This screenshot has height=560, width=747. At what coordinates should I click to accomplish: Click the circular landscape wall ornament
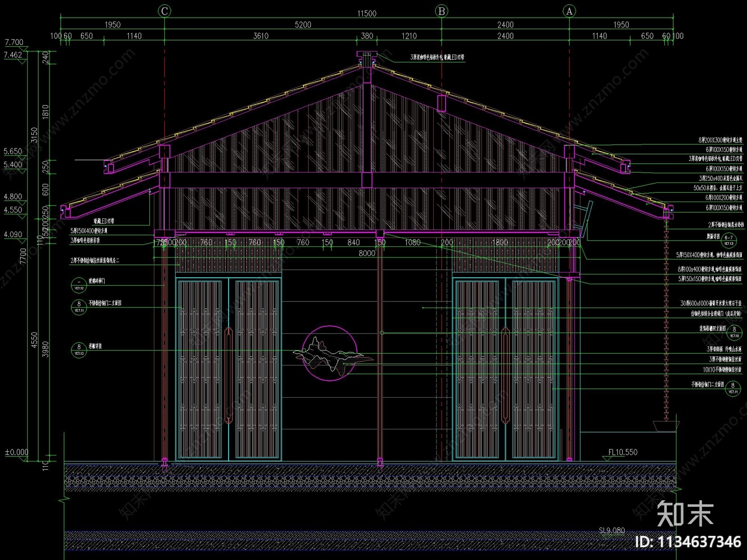330,353
